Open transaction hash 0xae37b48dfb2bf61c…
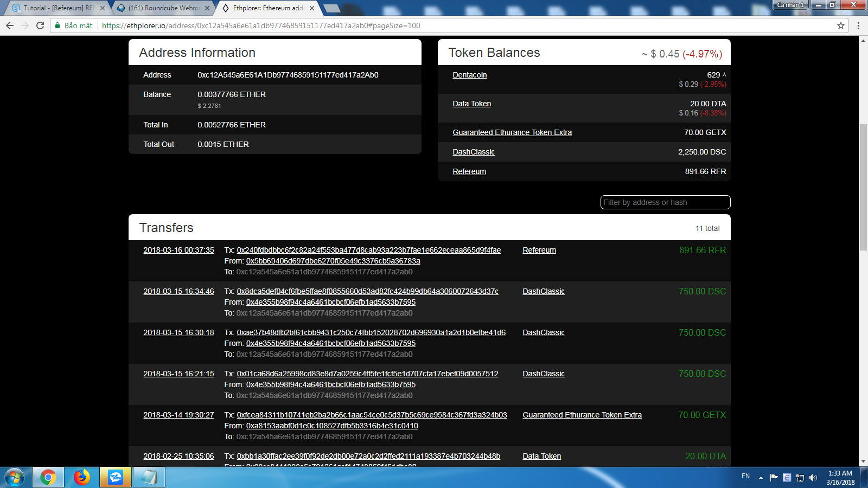This screenshot has width=868, height=488. point(371,332)
